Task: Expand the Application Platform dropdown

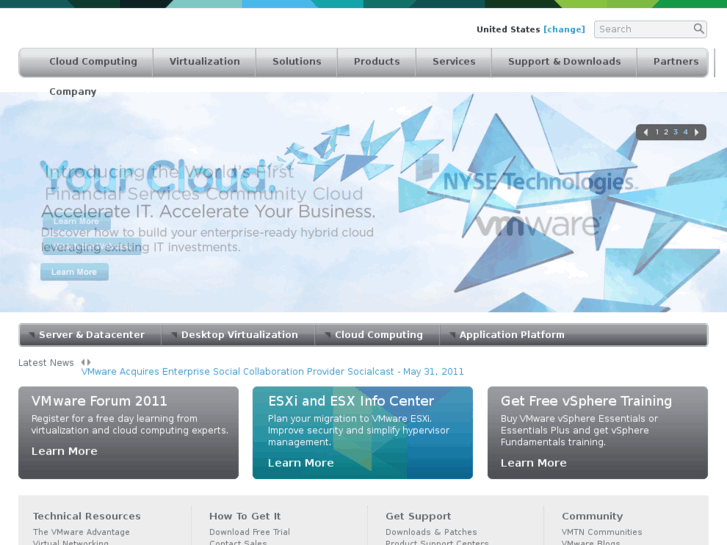Action: [x=510, y=335]
